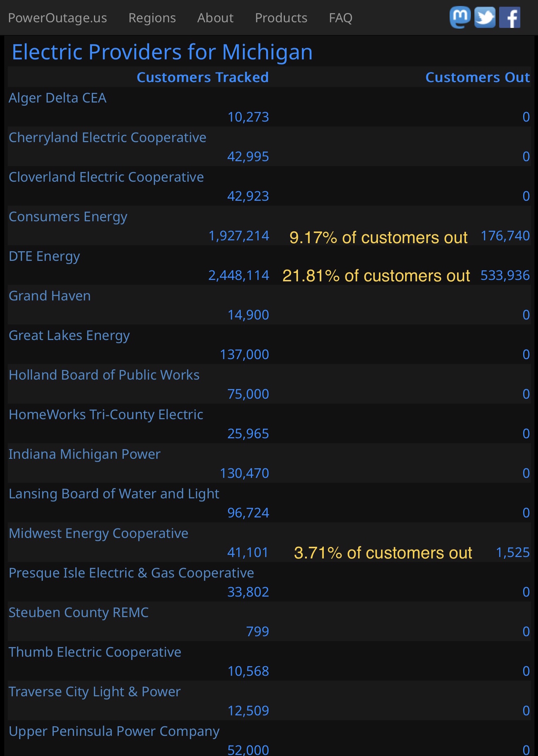Open the Mastodon social icon
Viewport: 538px width, 756px height.
point(460,17)
